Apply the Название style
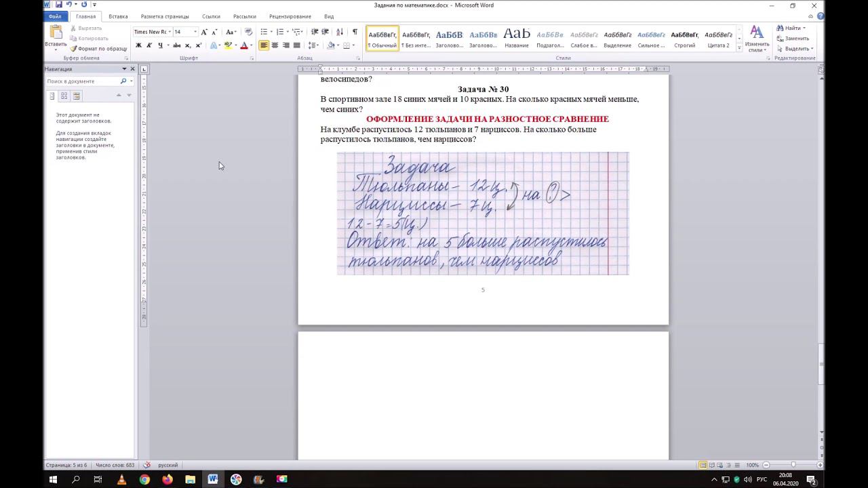The height and width of the screenshot is (488, 868). coord(517,38)
